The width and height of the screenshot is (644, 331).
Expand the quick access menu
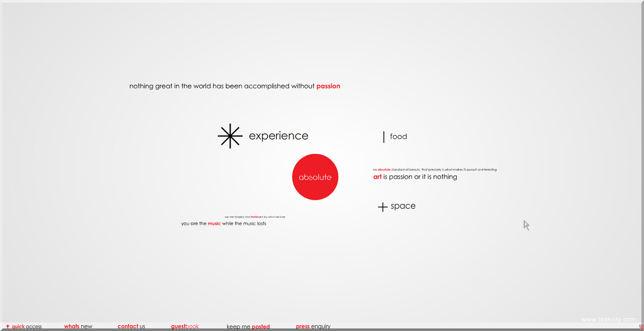pos(27,327)
